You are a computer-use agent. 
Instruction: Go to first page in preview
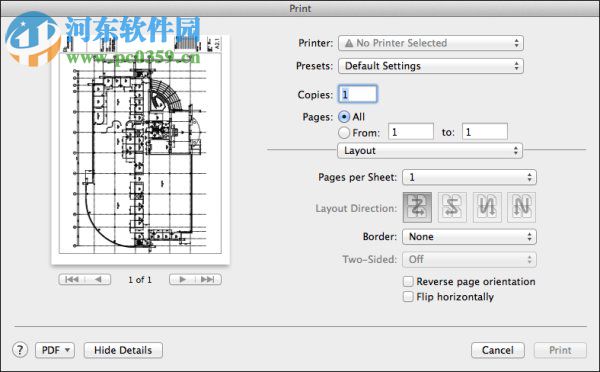click(x=72, y=279)
